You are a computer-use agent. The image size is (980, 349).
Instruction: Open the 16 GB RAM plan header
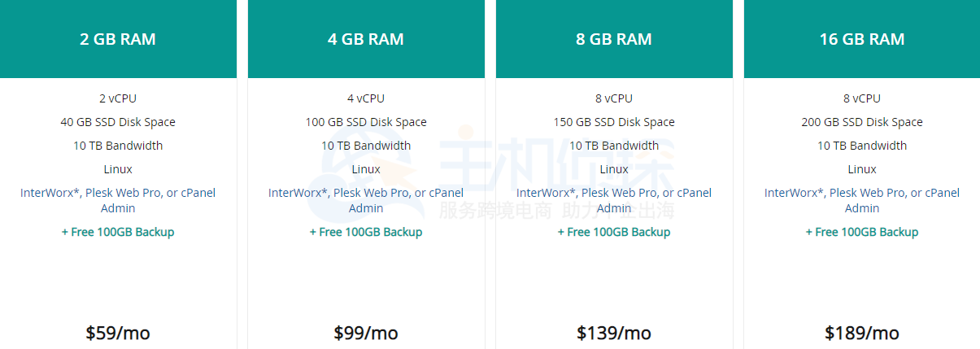click(x=862, y=39)
